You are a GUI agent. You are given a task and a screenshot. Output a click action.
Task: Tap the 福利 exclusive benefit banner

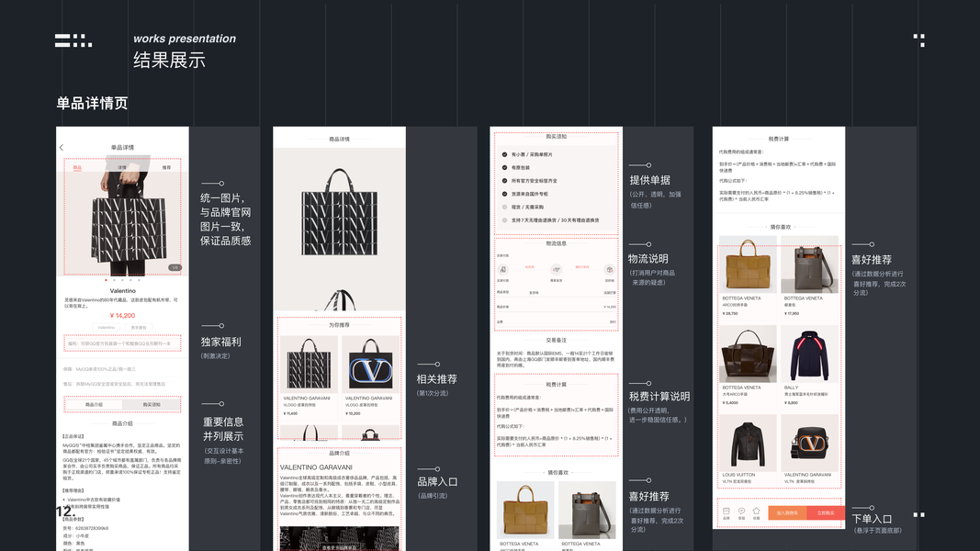pos(122,343)
